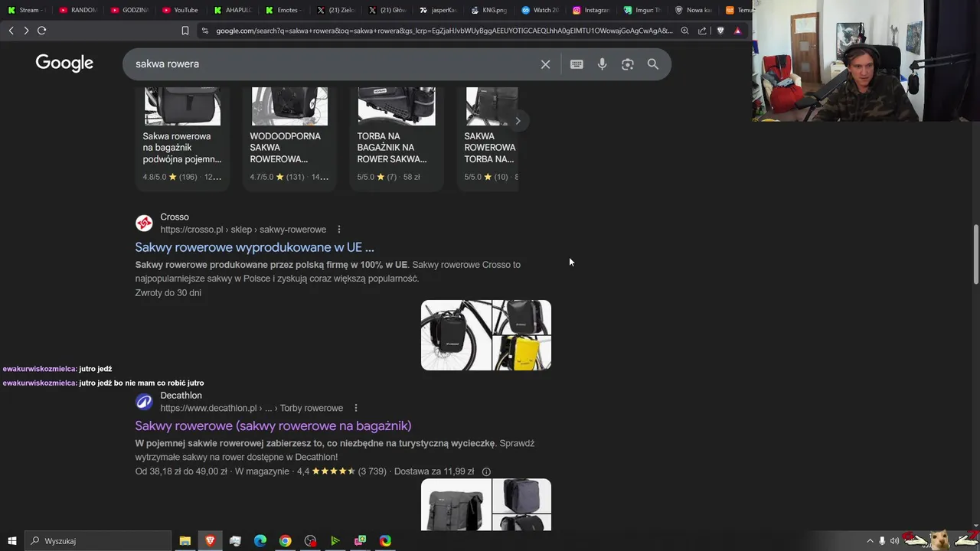Open the on-screen keyboard input tool
The width and height of the screenshot is (980, 551).
pyautogui.click(x=577, y=64)
